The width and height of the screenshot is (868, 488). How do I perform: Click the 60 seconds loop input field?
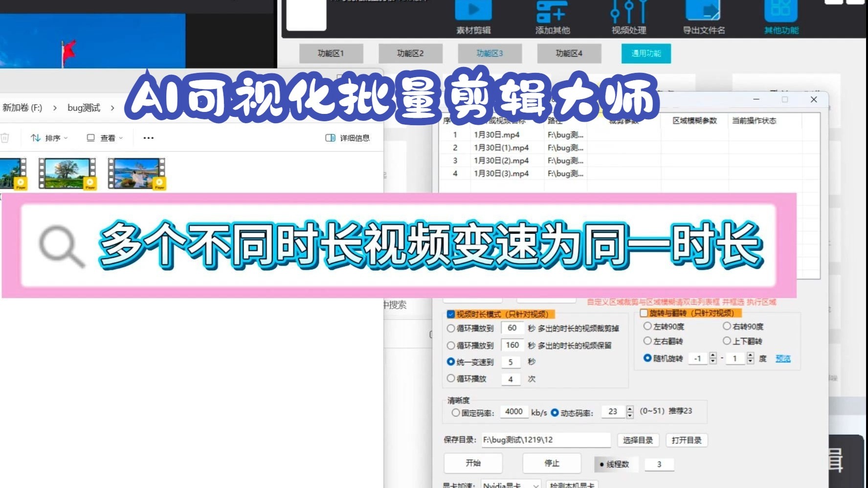512,328
